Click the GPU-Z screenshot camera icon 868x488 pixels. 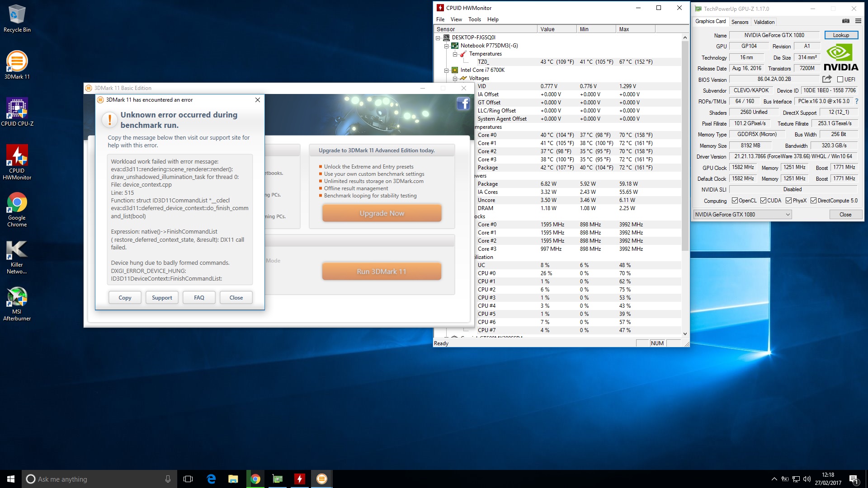[845, 21]
